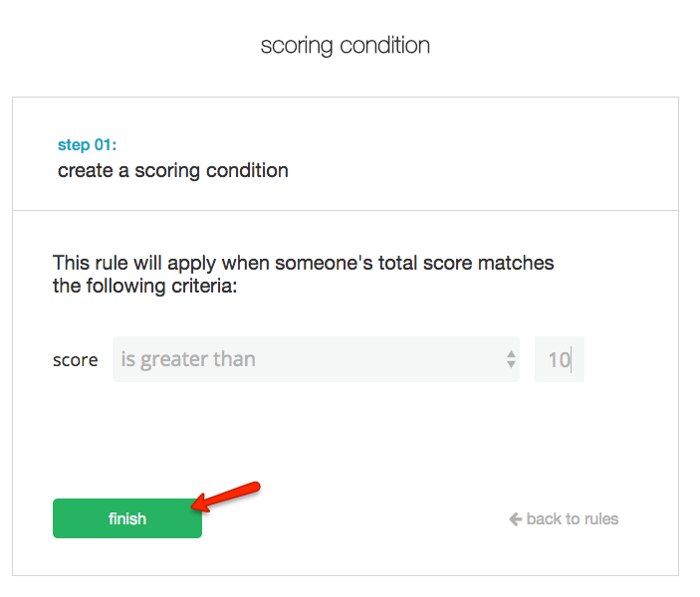Click the red arrow pointing at finish
The image size is (700, 597).
(229, 496)
